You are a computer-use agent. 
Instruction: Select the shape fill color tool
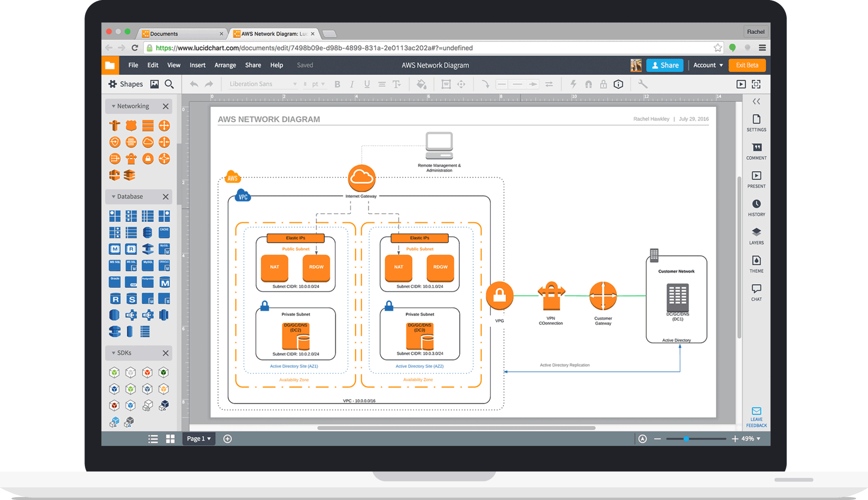421,84
